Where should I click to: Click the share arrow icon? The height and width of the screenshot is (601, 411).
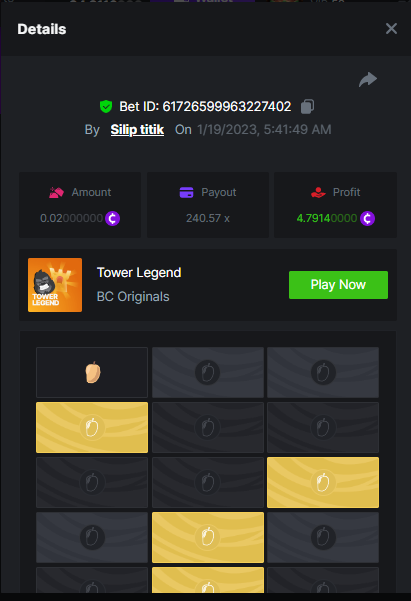click(x=368, y=80)
